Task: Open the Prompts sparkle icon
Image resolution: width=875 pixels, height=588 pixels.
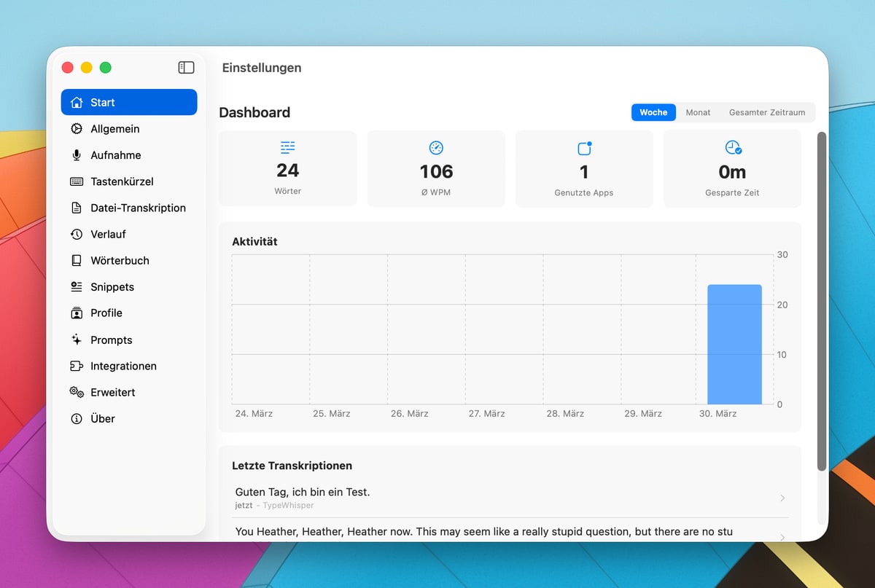Action: tap(77, 340)
